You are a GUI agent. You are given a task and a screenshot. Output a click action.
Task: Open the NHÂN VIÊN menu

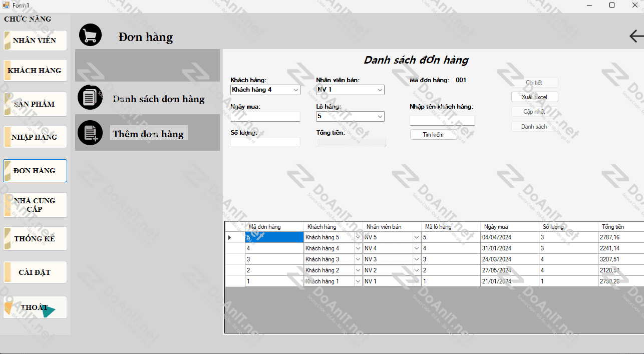coord(35,41)
